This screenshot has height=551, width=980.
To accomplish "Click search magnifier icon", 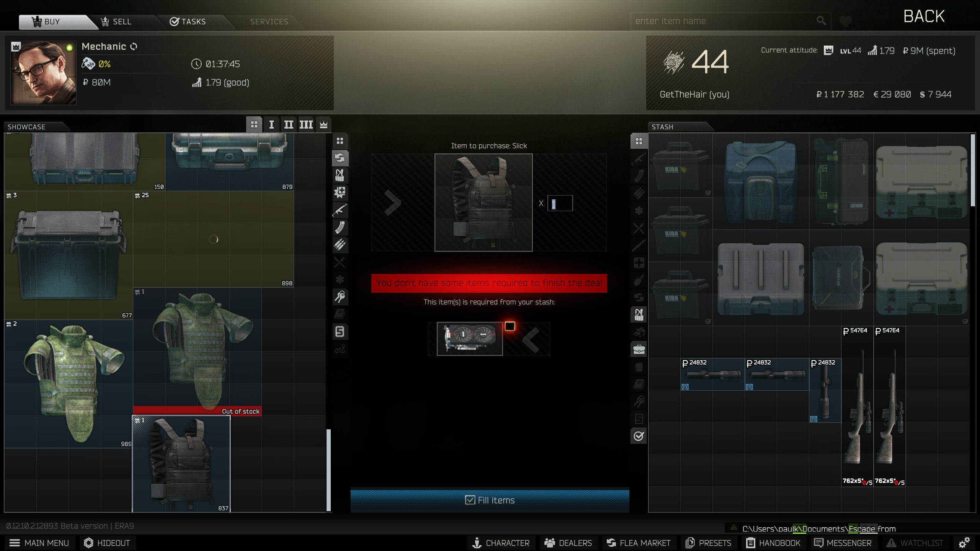I will coord(821,21).
